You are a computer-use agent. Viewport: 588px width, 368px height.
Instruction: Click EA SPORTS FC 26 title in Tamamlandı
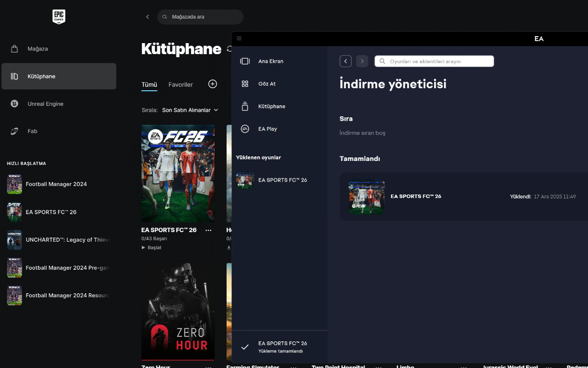tap(416, 196)
